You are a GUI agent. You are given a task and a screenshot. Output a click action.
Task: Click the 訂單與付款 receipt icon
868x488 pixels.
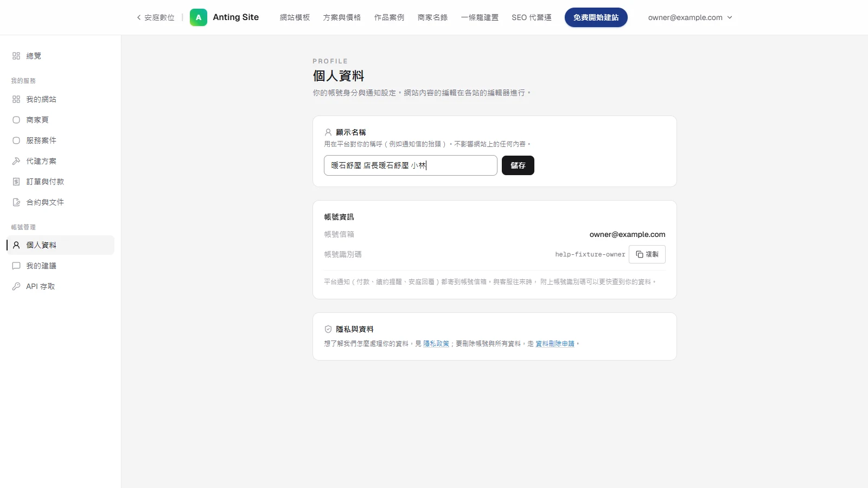coord(16,182)
